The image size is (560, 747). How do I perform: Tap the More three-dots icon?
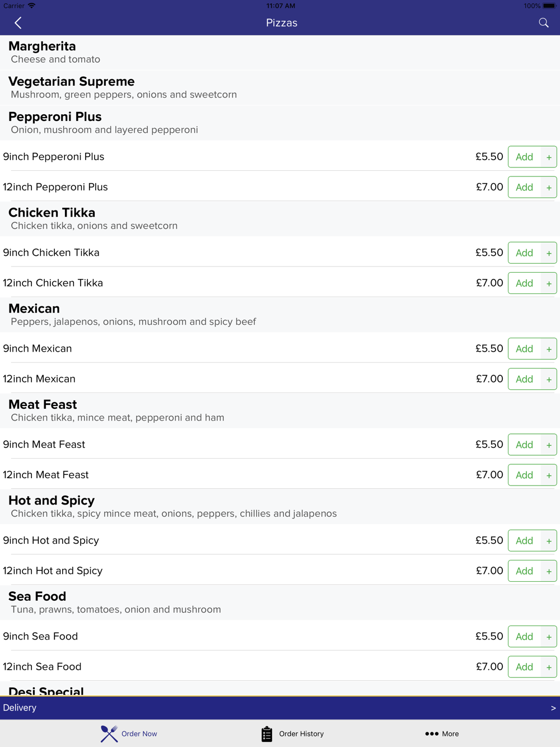click(432, 734)
